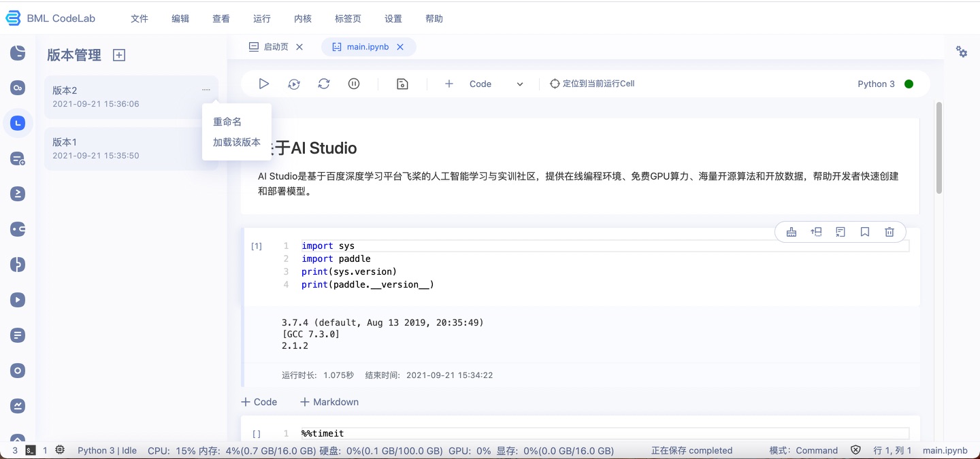
Task: Open the 标签页 menu
Action: click(348, 18)
